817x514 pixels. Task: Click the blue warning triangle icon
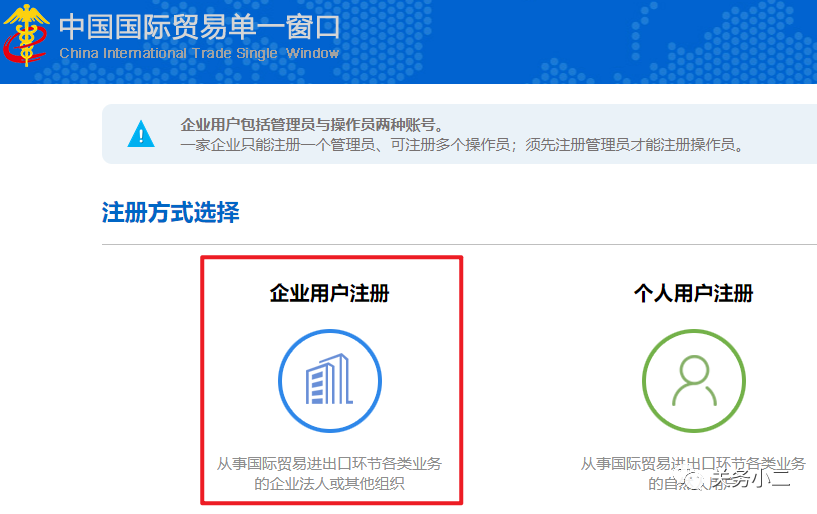coord(141,134)
